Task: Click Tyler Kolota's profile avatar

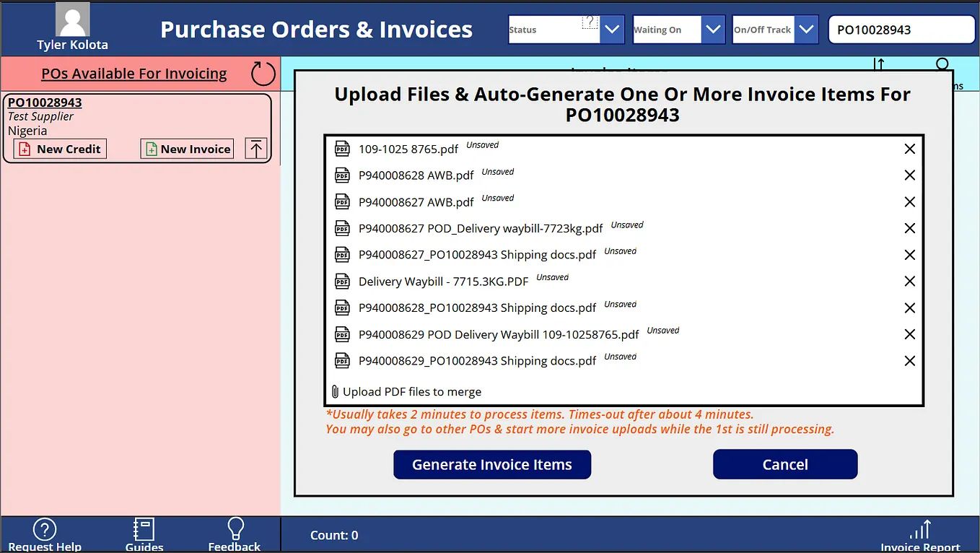Action: coord(71,19)
